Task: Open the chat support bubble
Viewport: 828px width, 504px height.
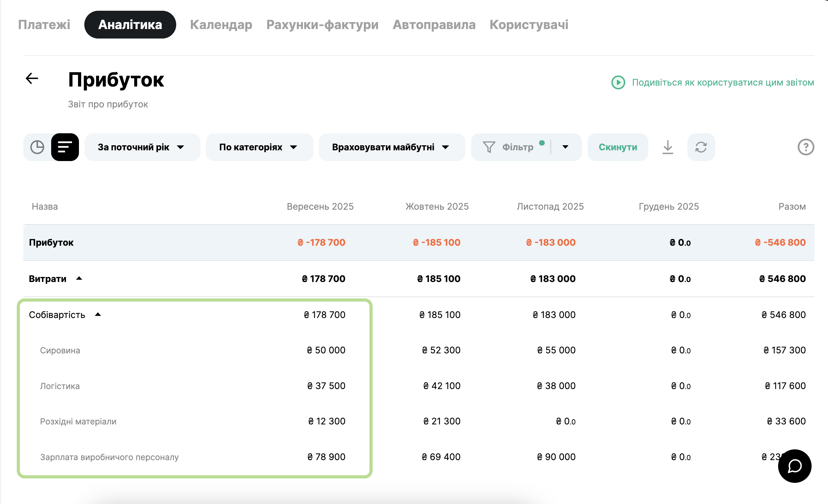Action: click(x=795, y=466)
